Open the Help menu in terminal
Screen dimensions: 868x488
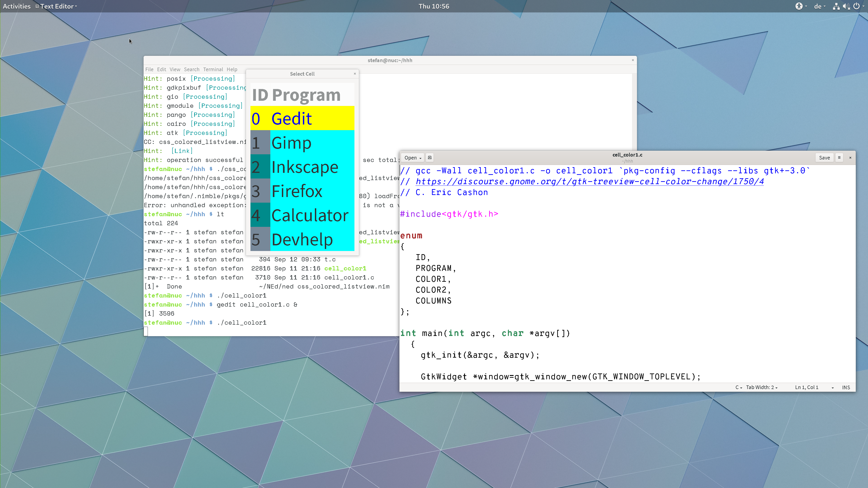[232, 69]
